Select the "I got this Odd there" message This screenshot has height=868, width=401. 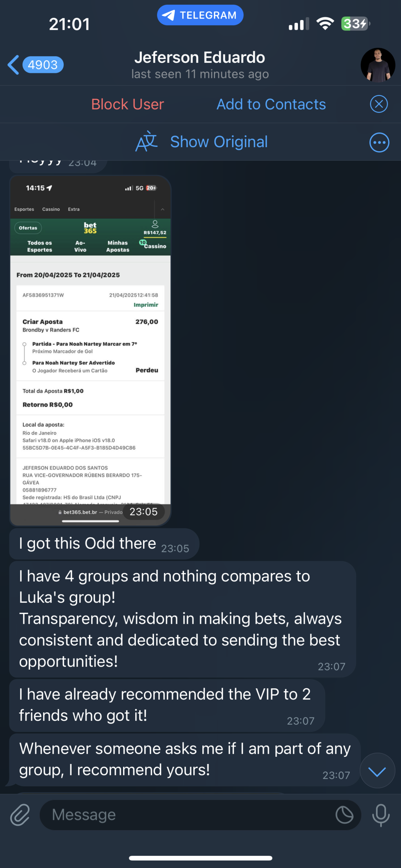(104, 544)
